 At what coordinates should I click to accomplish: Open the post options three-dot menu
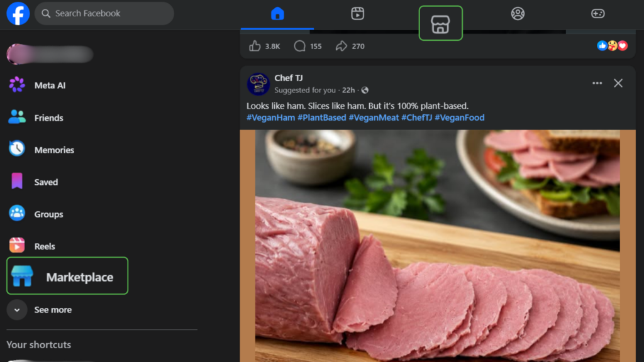pyautogui.click(x=597, y=84)
